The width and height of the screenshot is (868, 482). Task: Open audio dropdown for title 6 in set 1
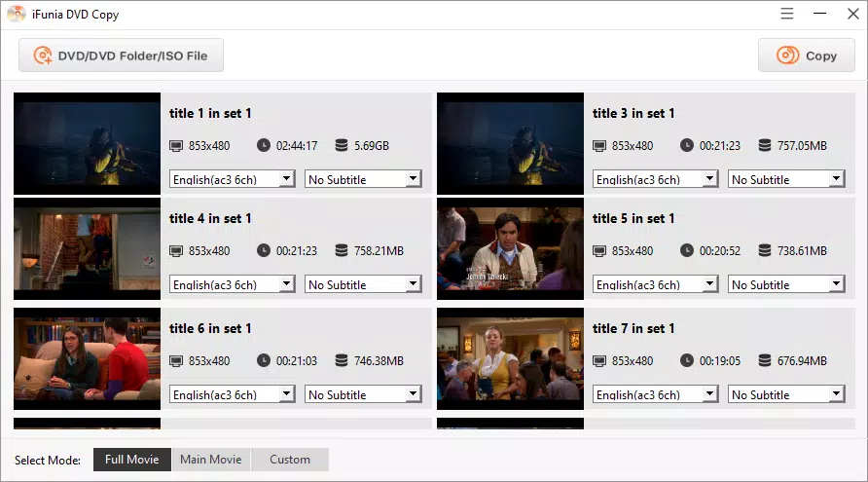(232, 394)
